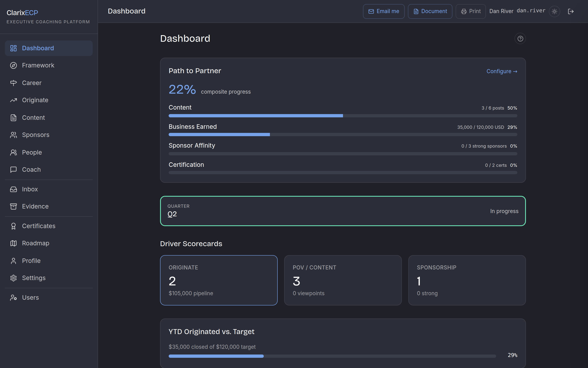Follow the Configure link
Viewport: 588px width, 368px height.
coord(502,71)
